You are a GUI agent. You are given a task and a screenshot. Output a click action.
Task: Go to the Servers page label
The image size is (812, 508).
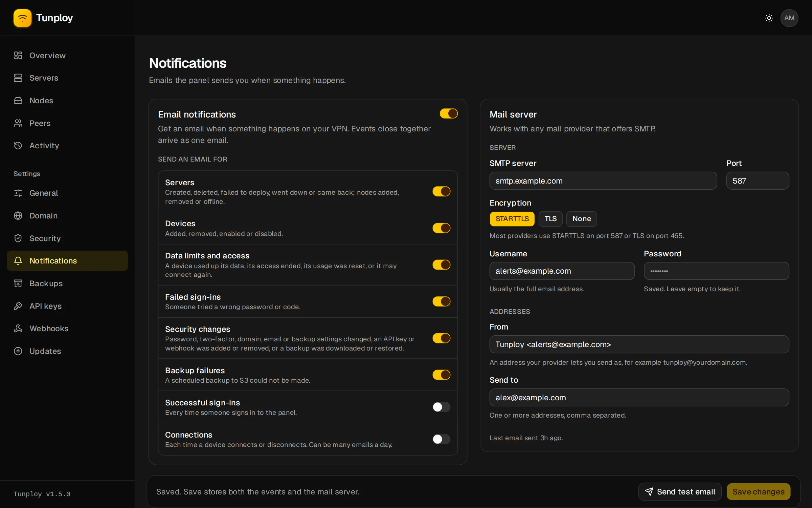[44, 78]
